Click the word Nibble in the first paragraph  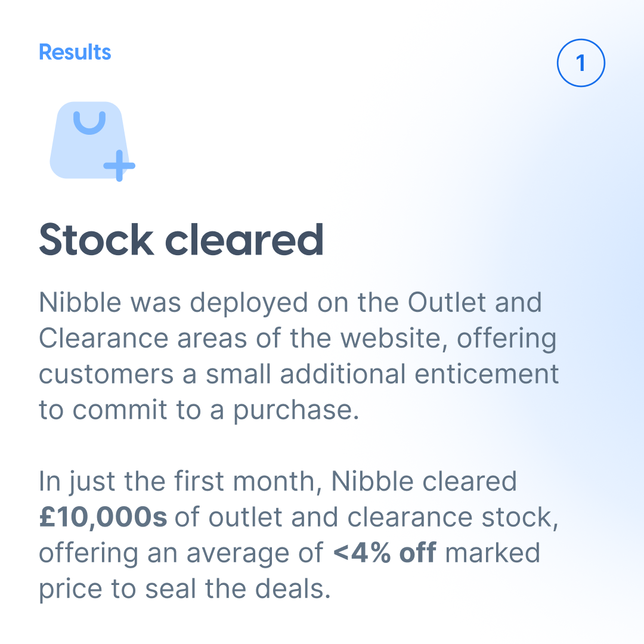[x=80, y=302]
